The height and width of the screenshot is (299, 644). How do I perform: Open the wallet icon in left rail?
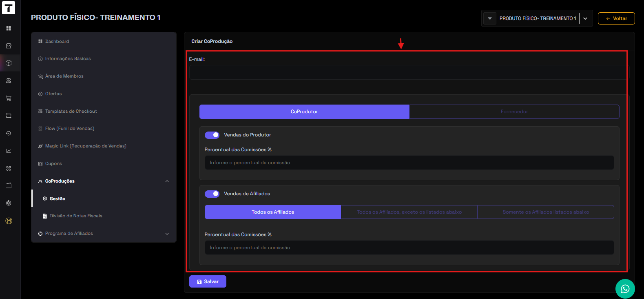(x=9, y=185)
